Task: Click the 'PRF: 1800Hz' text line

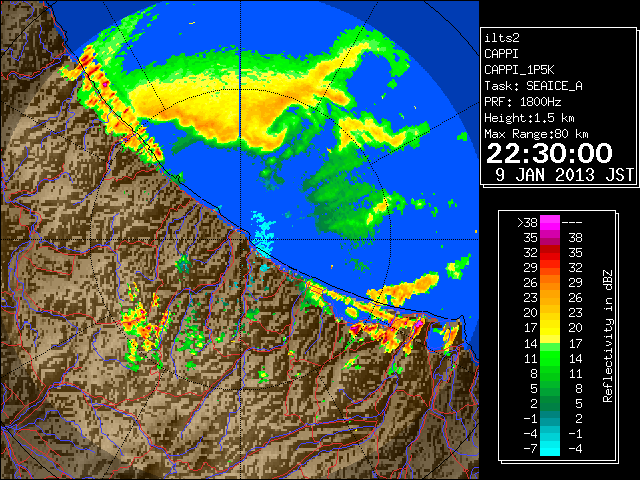Action: pyautogui.click(x=522, y=102)
